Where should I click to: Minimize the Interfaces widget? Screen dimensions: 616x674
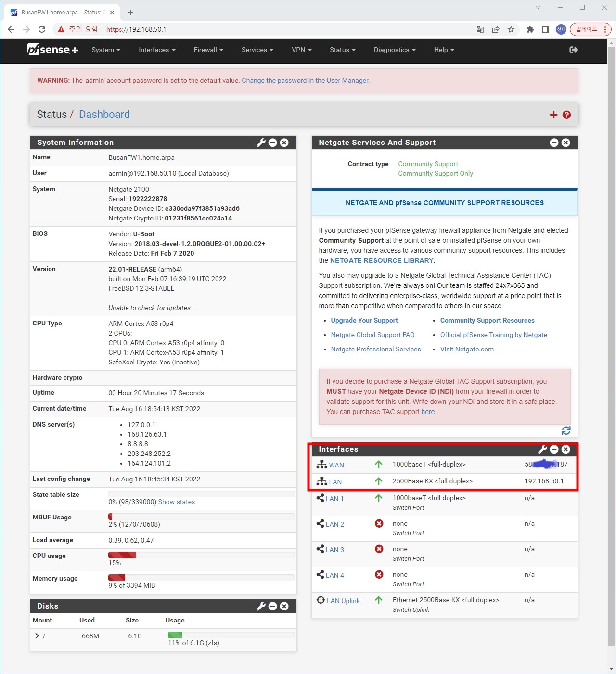554,449
